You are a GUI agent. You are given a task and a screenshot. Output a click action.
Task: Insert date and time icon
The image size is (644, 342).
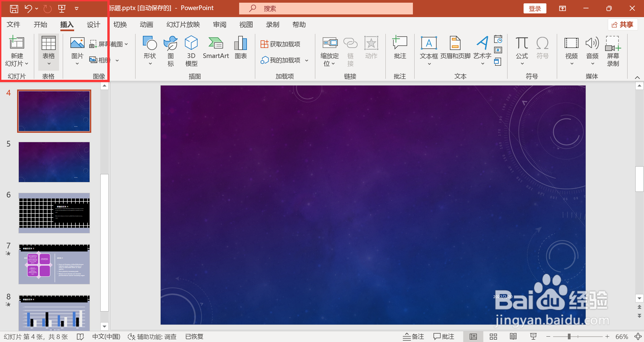(498, 39)
